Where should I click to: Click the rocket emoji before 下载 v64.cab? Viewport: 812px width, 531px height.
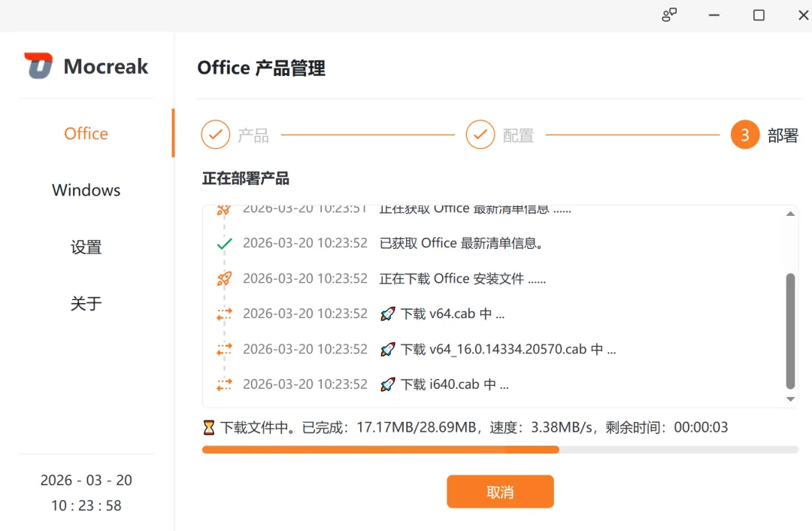pyautogui.click(x=388, y=314)
